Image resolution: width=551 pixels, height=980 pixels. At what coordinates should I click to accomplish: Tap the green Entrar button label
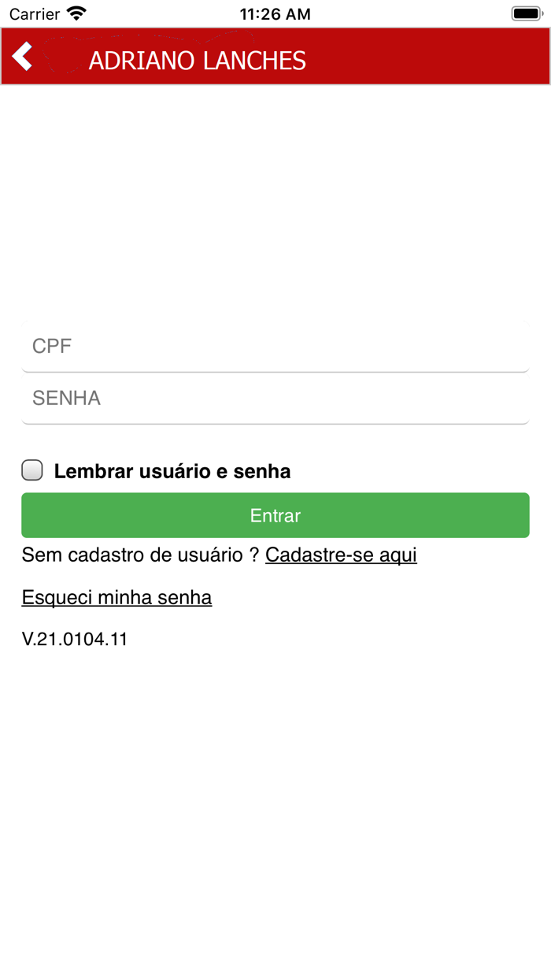pos(275,514)
